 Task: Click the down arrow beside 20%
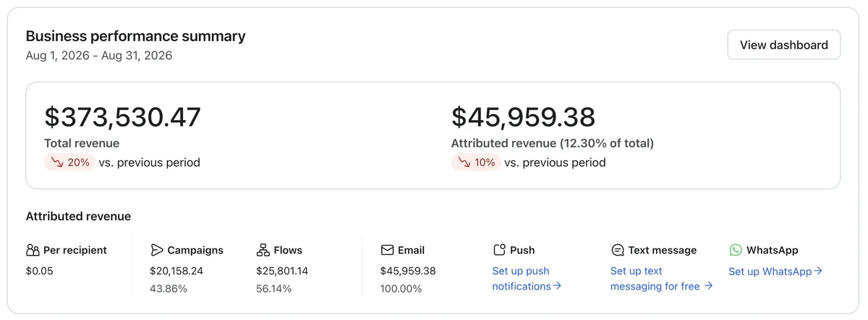pos(57,163)
